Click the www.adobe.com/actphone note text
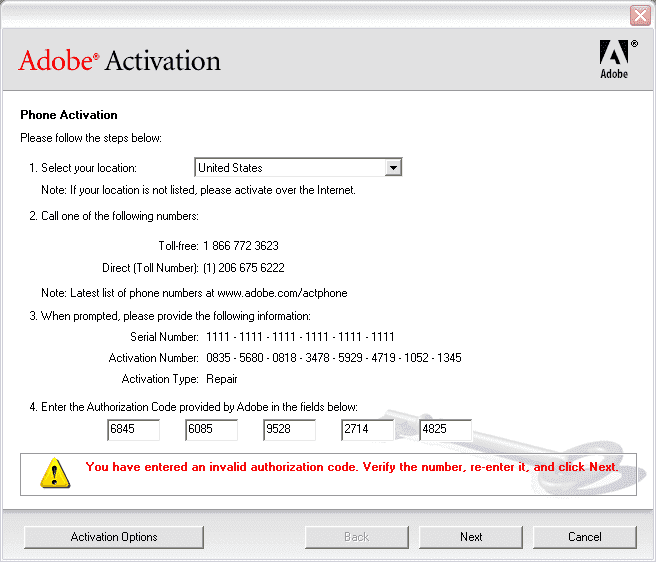Screen dimensions: 656x562 (194, 293)
